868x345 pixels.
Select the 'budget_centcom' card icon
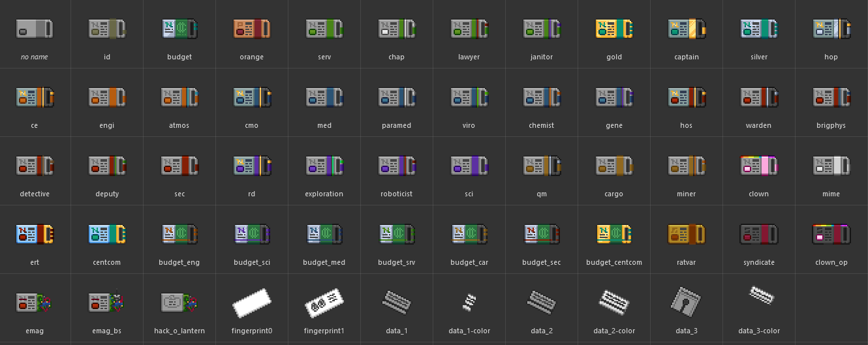pos(614,234)
